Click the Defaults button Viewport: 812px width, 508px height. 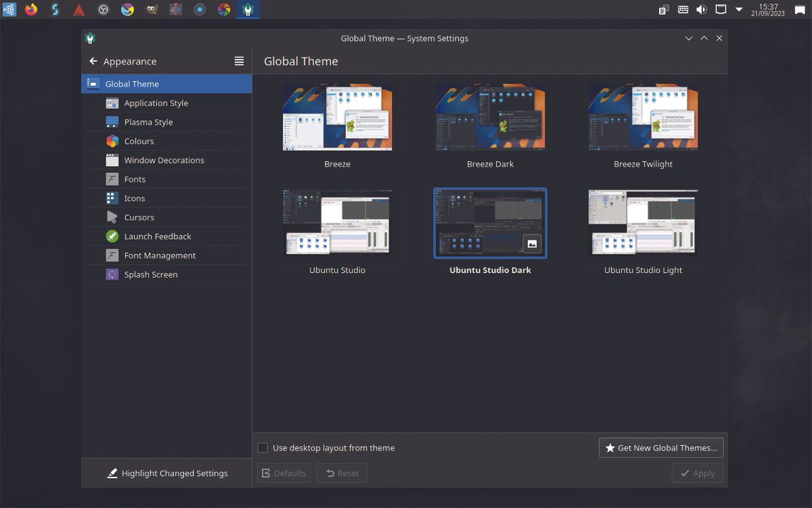point(284,473)
